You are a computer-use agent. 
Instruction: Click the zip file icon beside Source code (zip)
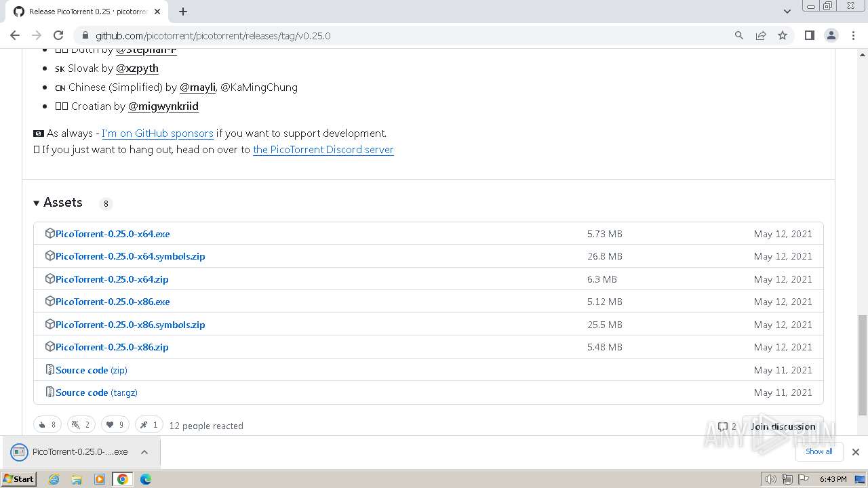click(50, 369)
